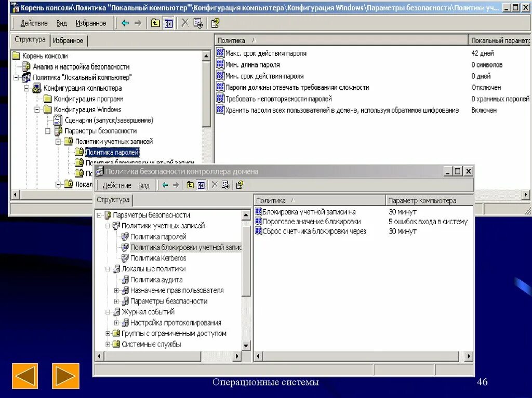Screen dimensions: 532x398
Task: Click 5 ошибок входа в систему value
Action: [428, 222]
